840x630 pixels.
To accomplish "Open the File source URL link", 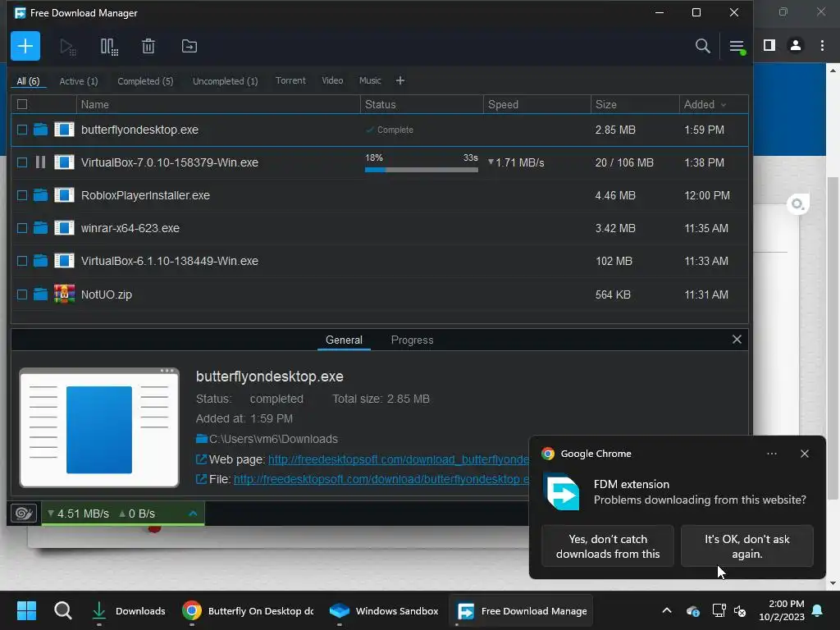I will click(381, 479).
